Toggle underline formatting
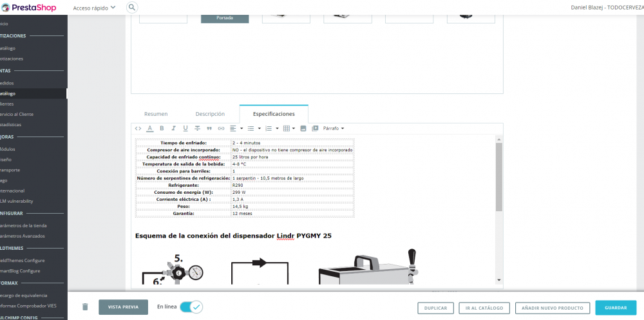Viewport: 644px width, 320px height. (x=185, y=129)
